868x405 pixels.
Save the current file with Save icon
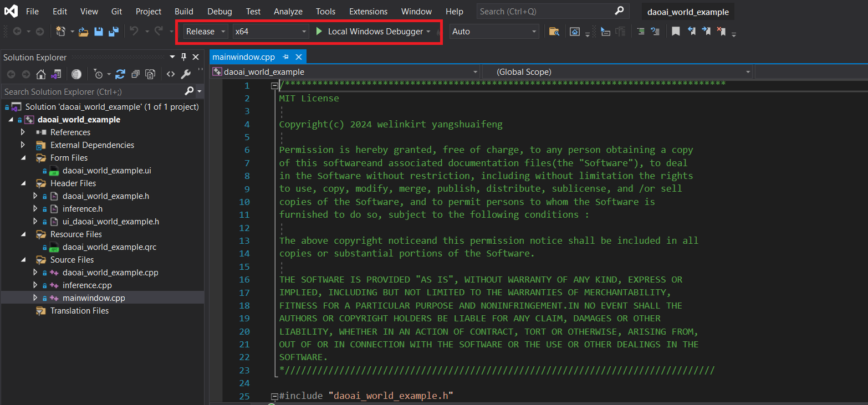pos(99,32)
